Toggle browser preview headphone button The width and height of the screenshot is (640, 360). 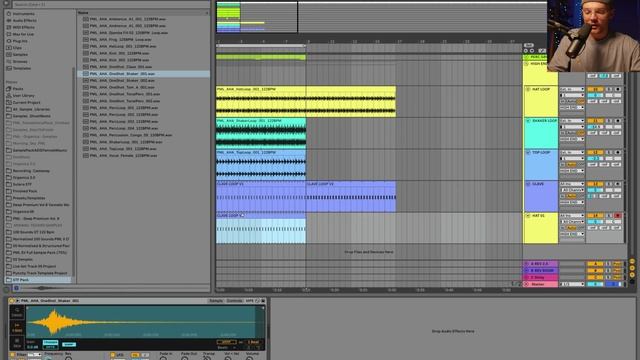pos(16,288)
